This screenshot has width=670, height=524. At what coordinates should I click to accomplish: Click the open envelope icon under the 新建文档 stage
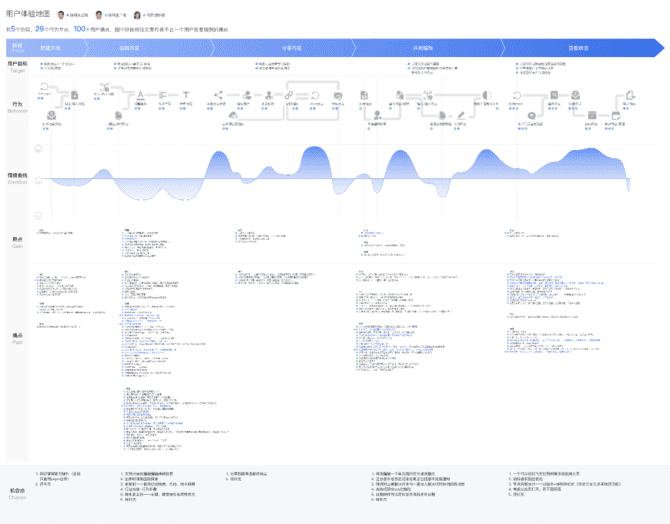(51, 115)
